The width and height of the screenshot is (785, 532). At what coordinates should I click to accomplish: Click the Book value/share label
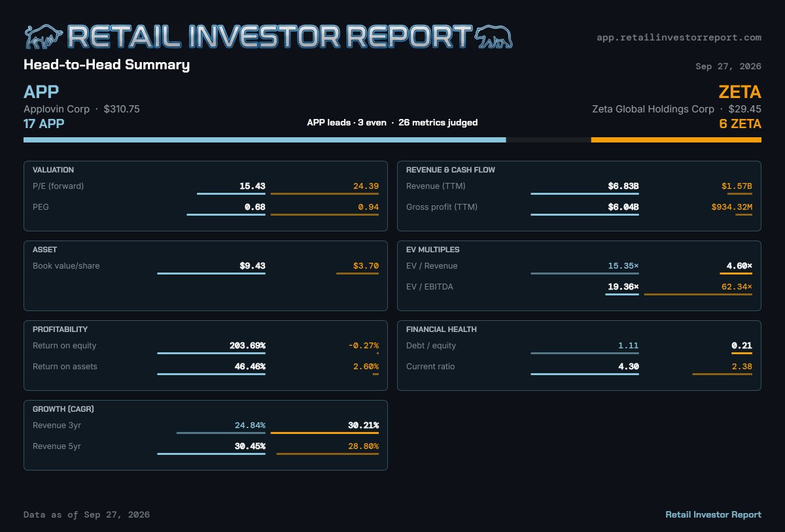(66, 266)
